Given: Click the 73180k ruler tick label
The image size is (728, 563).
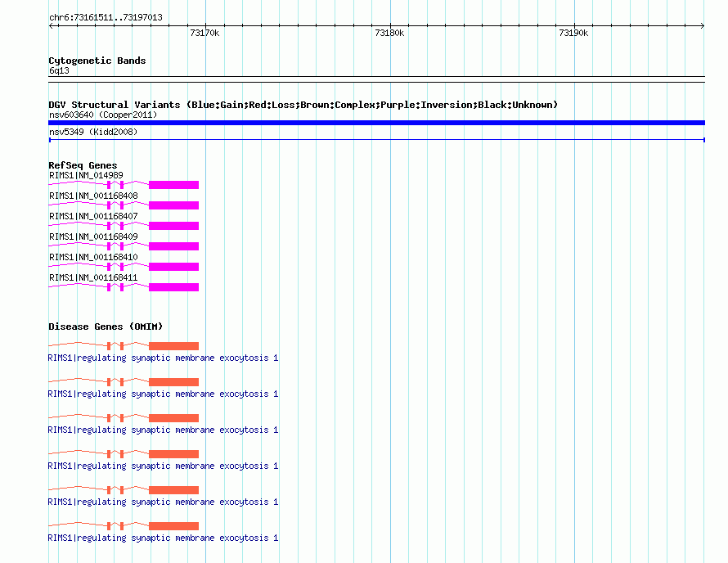Looking at the screenshot, I should [x=389, y=33].
